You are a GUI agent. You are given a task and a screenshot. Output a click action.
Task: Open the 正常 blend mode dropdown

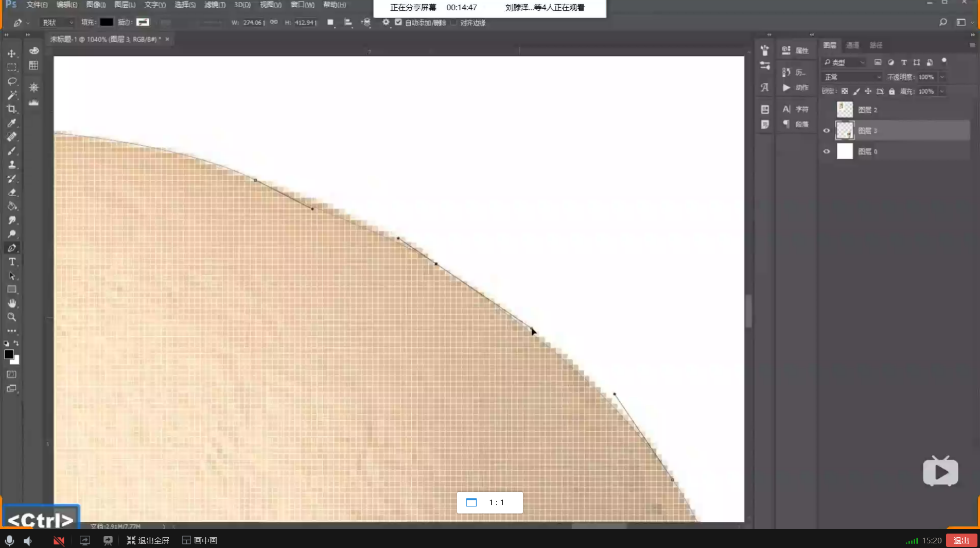tap(852, 77)
